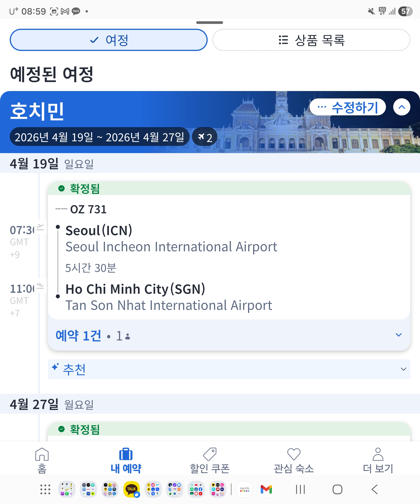420x504 pixels.
Task: Open the Agoda app icon in taskbar
Action: pyautogui.click(x=245, y=489)
